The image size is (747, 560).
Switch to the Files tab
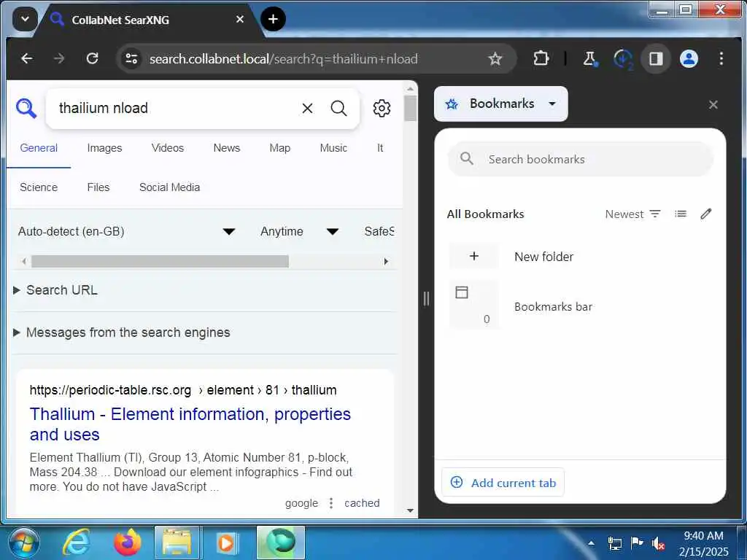(98, 187)
